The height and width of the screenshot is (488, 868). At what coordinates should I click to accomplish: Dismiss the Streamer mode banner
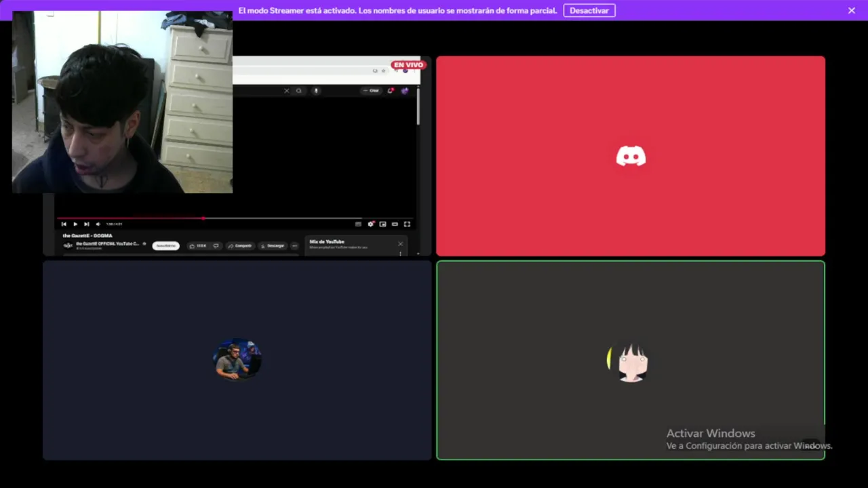(x=852, y=10)
